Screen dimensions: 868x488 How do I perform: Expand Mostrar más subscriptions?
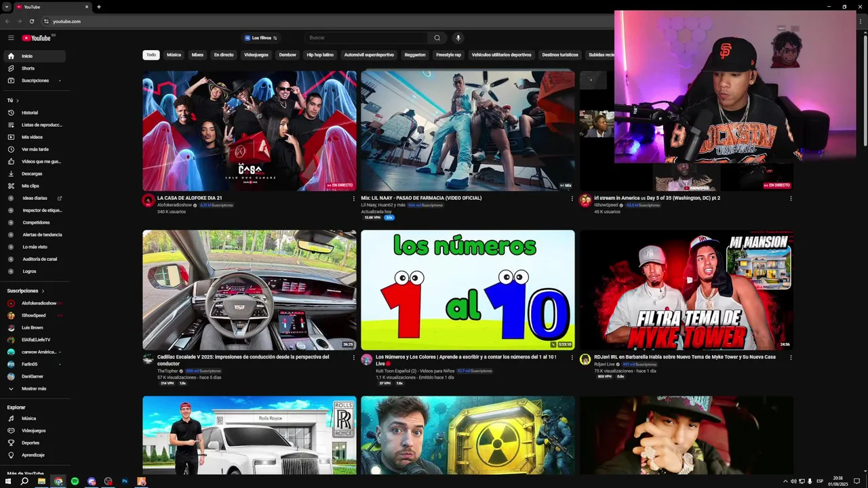[34, 388]
